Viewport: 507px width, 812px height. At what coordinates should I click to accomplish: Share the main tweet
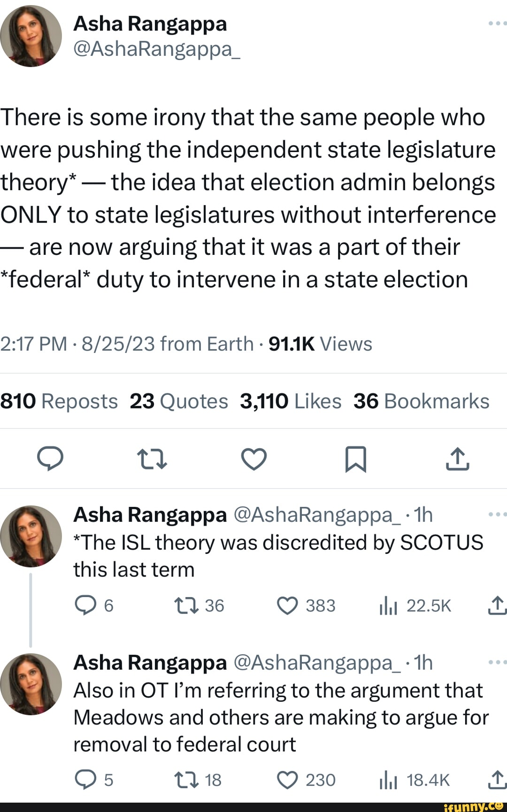(x=457, y=459)
